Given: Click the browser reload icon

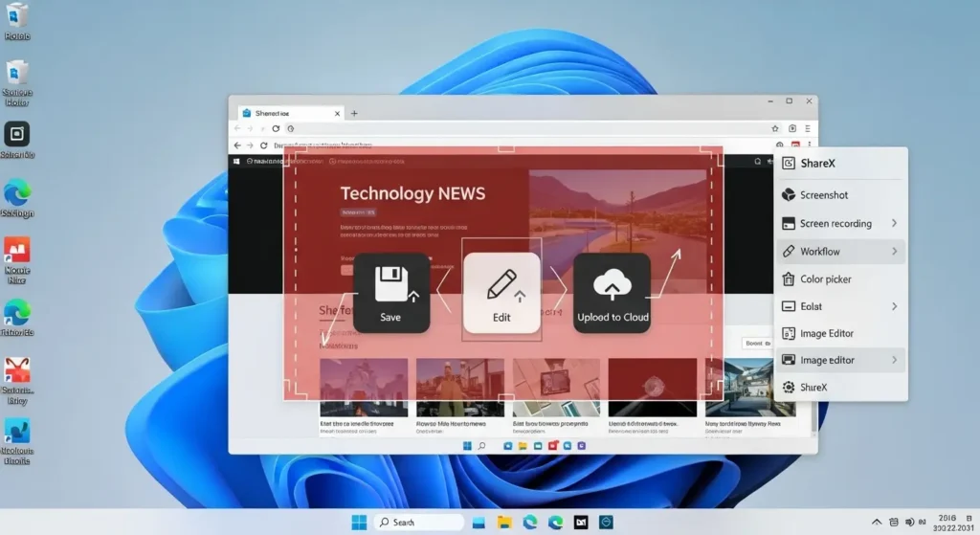Looking at the screenshot, I should tap(276, 128).
